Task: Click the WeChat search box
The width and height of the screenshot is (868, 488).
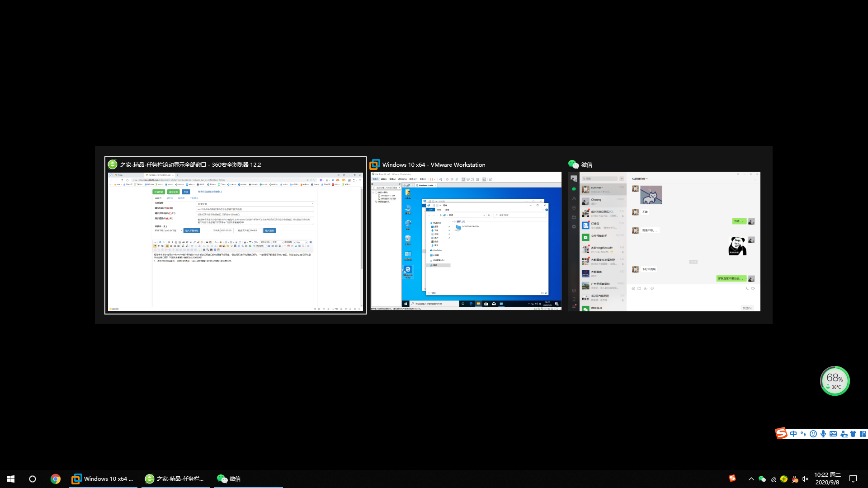Action: (599, 178)
